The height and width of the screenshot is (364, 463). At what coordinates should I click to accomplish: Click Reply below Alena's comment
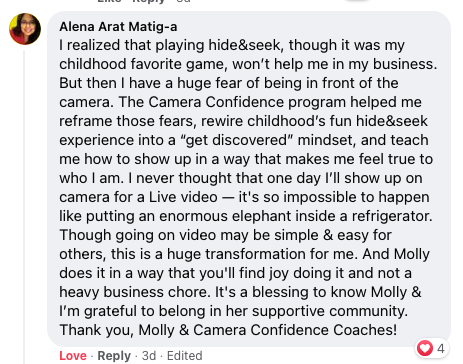114,356
